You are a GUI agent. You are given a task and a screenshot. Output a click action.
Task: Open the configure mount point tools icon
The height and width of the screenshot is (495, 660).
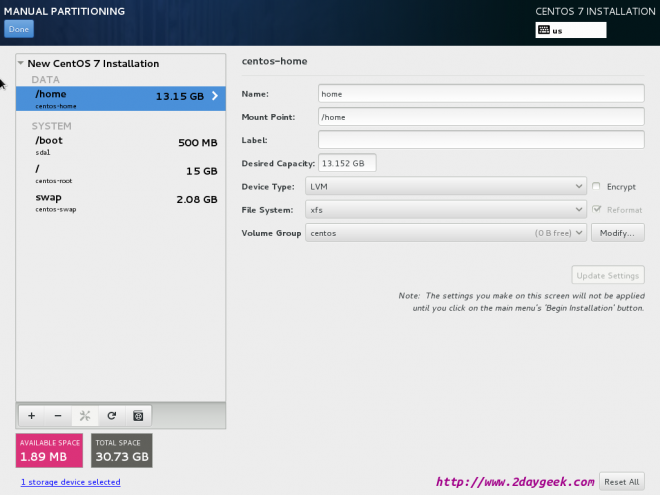pyautogui.click(x=85, y=415)
